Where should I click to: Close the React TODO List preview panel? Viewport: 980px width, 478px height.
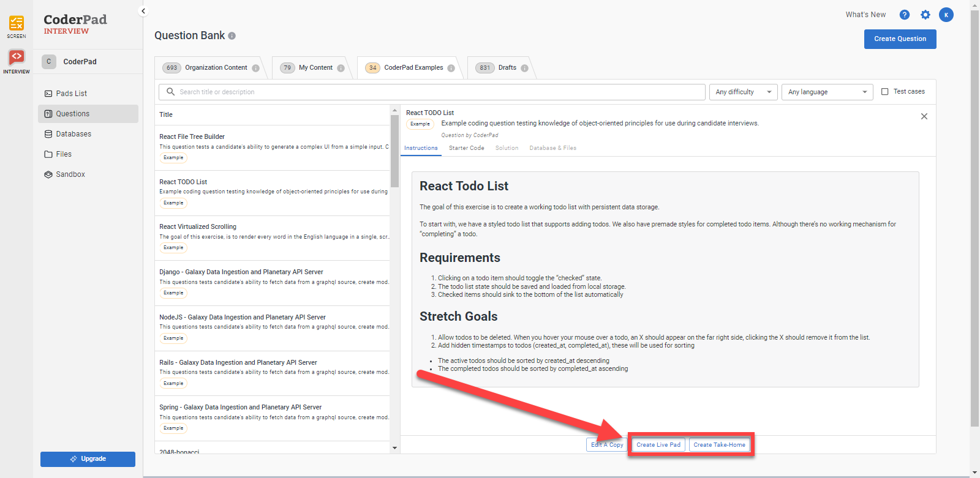coord(924,116)
